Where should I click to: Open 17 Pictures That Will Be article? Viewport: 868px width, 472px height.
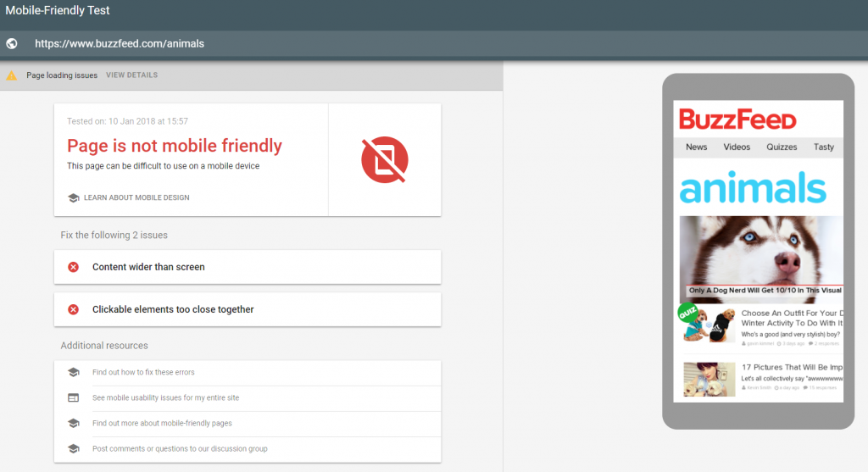[x=793, y=368]
